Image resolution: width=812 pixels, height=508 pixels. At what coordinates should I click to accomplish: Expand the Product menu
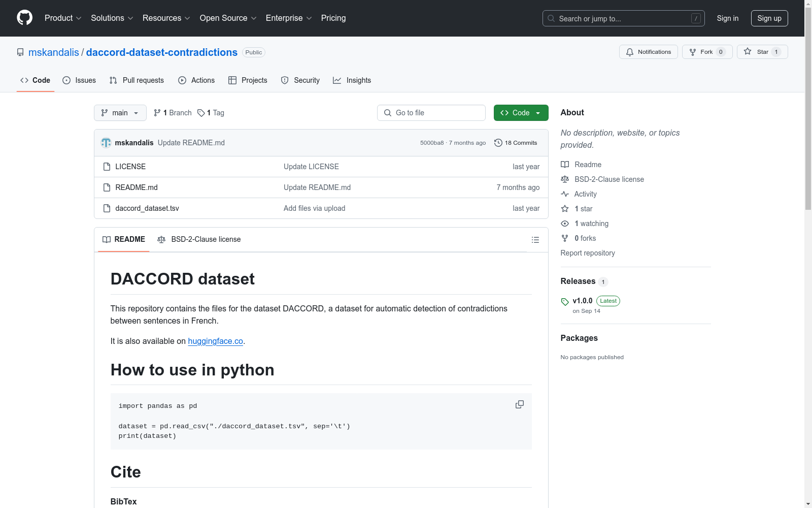(x=63, y=18)
